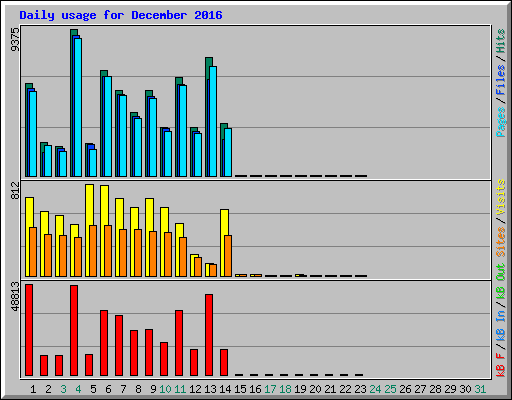Click the cyan 'Pages' legend label

[x=500, y=122]
